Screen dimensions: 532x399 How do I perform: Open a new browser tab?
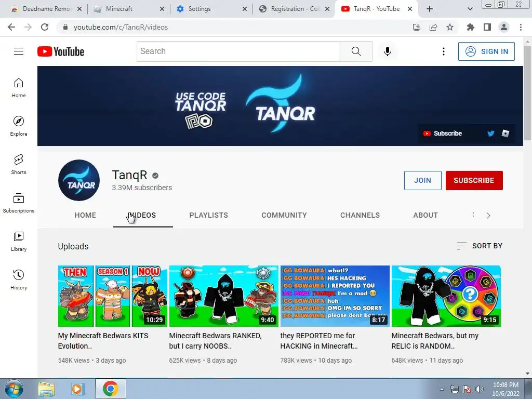pos(430,9)
